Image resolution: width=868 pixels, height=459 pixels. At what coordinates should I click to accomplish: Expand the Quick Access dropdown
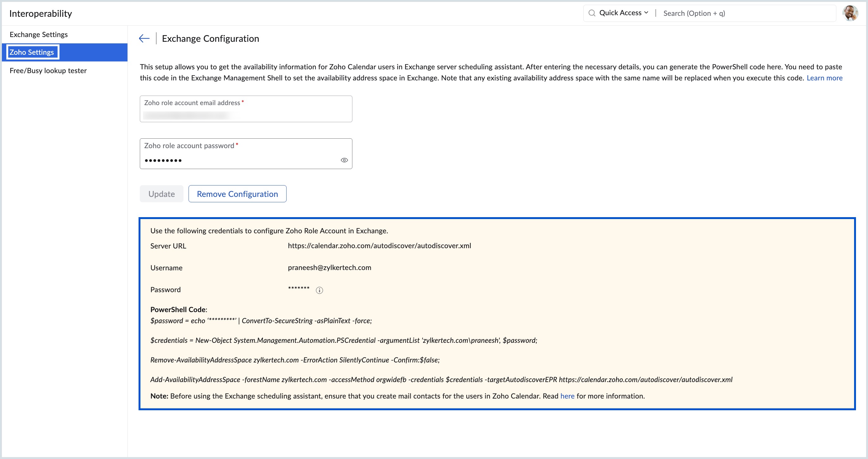pyautogui.click(x=623, y=13)
